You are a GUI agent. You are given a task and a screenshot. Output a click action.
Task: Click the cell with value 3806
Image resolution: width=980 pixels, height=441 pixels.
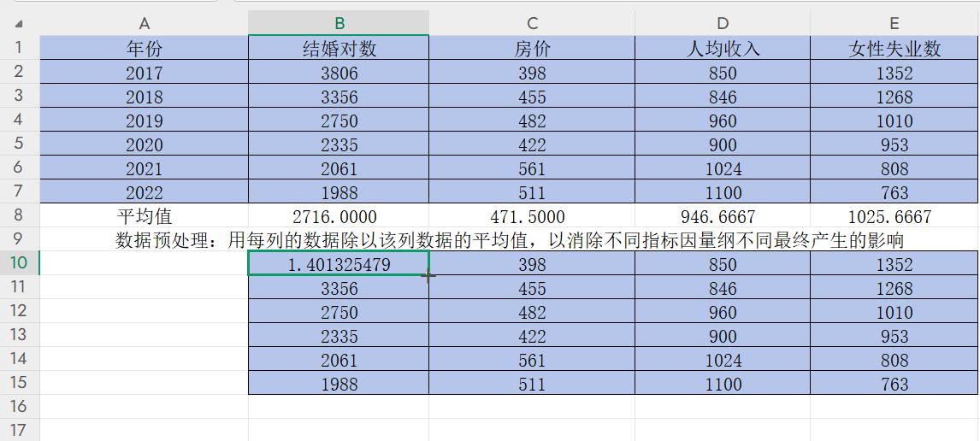coord(339,73)
